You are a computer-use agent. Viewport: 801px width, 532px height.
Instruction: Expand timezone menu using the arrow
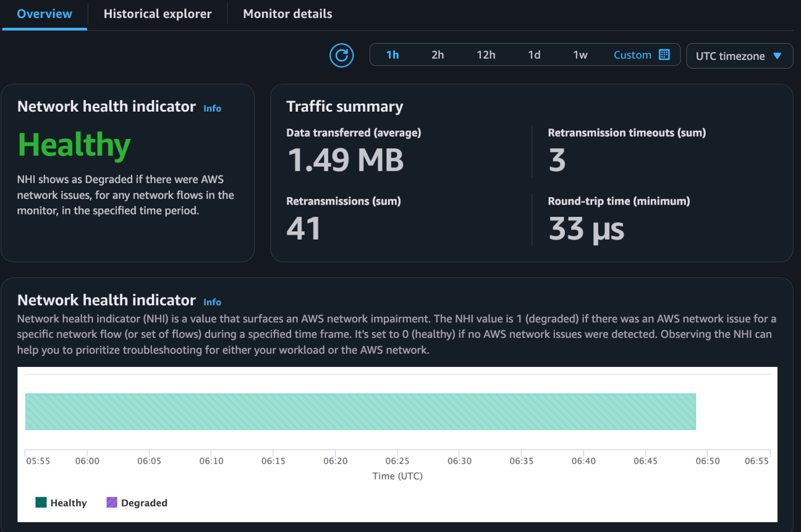coord(777,56)
